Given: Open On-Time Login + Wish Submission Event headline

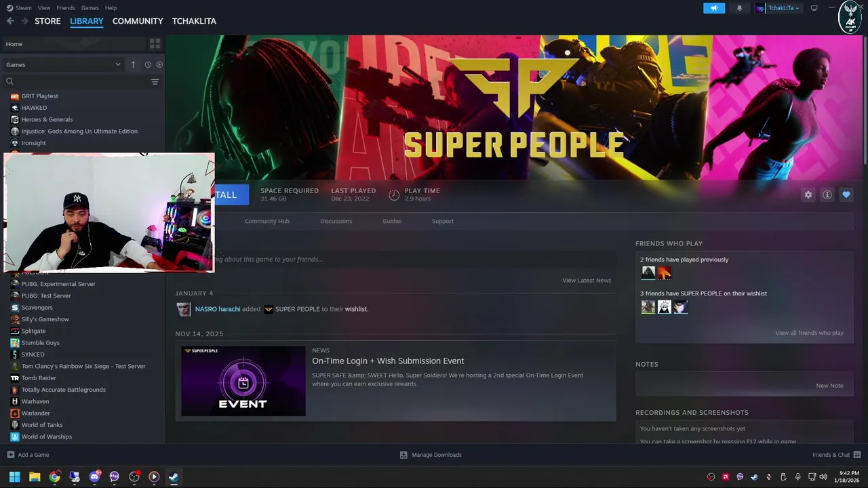Looking at the screenshot, I should 388,361.
